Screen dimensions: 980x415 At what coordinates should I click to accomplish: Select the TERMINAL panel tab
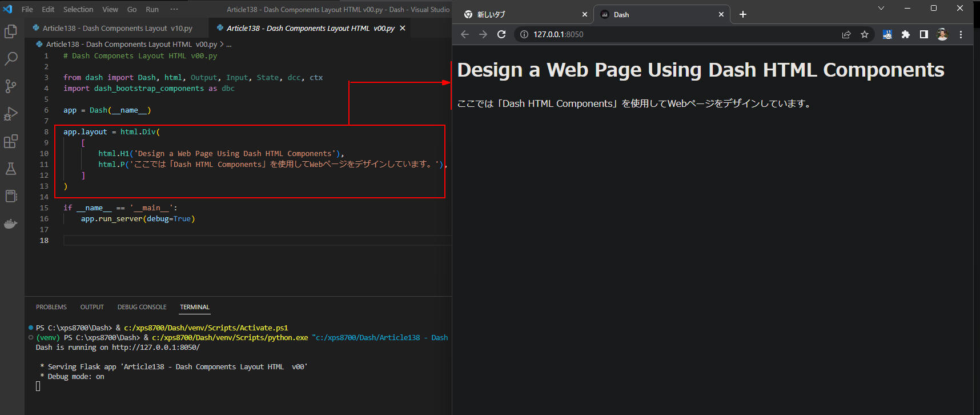(x=195, y=307)
